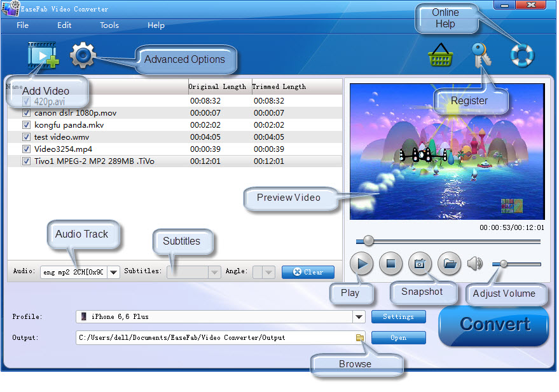The image size is (559, 392).
Task: Open Register via the key icon
Action: (481, 55)
